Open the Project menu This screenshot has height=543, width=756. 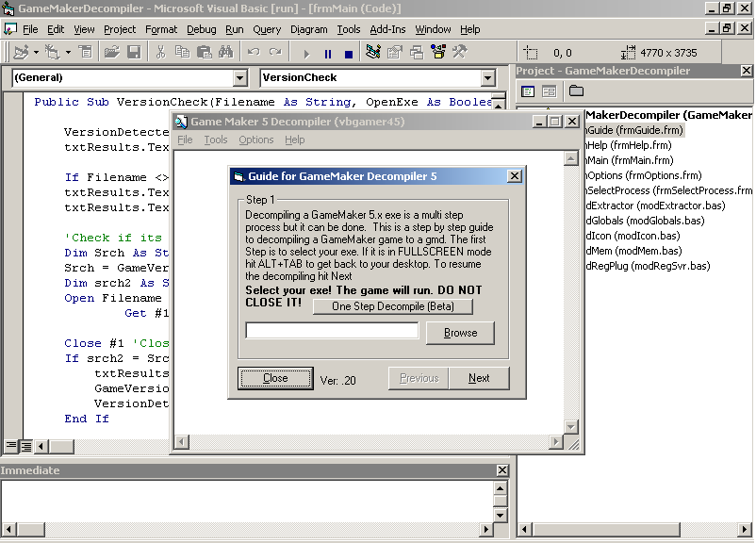120,29
